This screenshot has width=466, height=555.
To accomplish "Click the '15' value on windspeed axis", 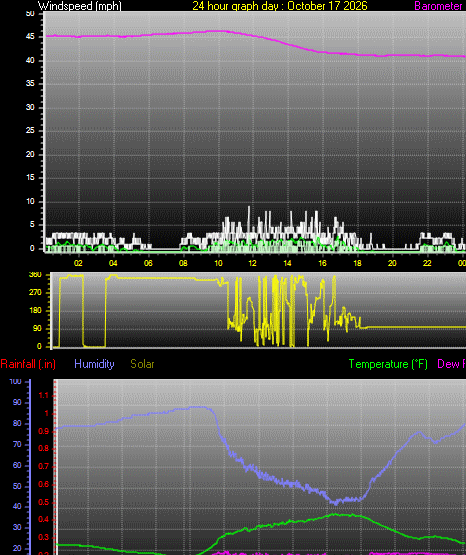I will pos(30,178).
